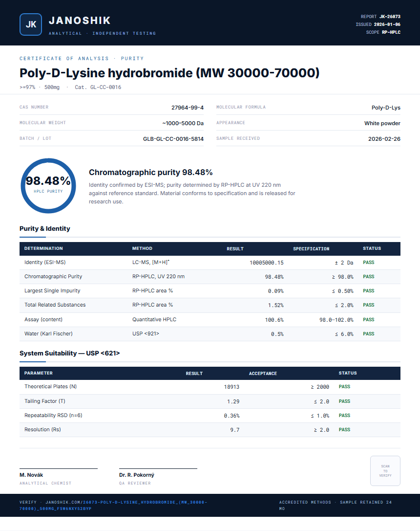Click PASS status for Water (Karl Fischer)
Image resolution: width=420 pixels, height=531 pixels.
pos(369,334)
